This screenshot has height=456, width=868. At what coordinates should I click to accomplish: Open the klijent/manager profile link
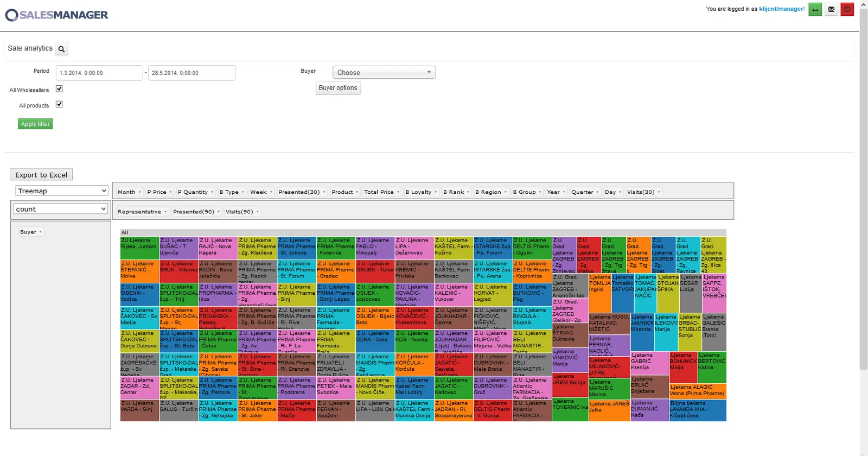[782, 9]
